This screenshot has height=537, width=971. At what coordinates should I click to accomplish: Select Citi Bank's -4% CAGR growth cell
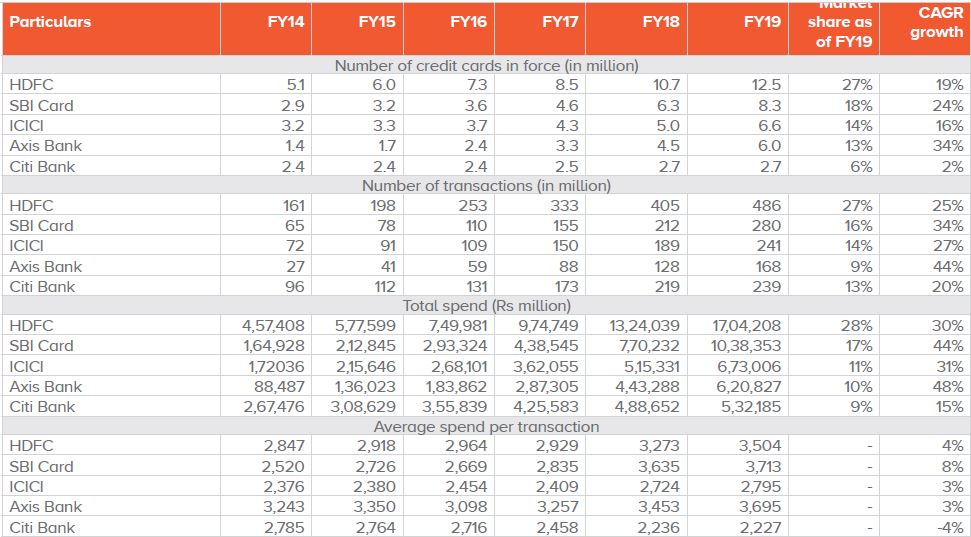[951, 527]
